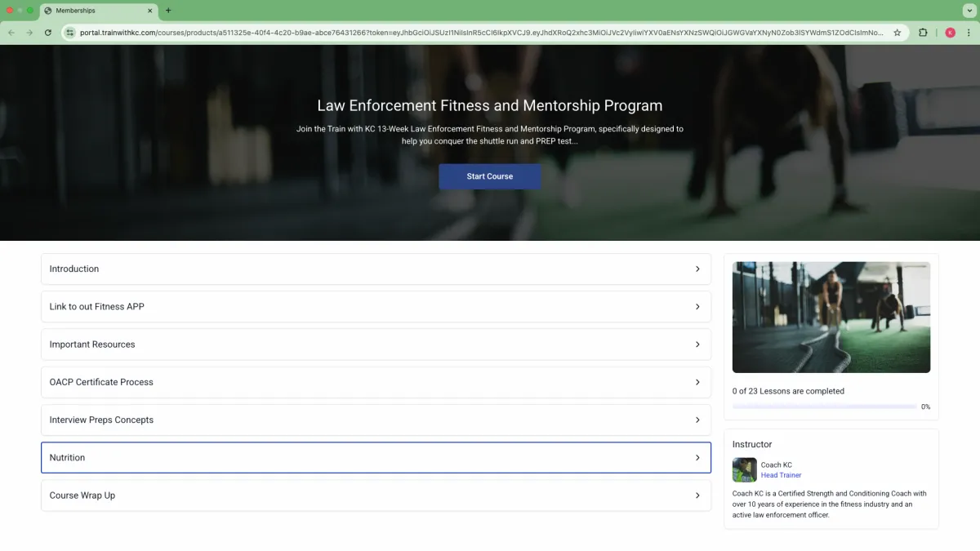Screen dimensions: 980x551
Task: Click the chevron on Interview Preps Concepts row
Action: 697,420
